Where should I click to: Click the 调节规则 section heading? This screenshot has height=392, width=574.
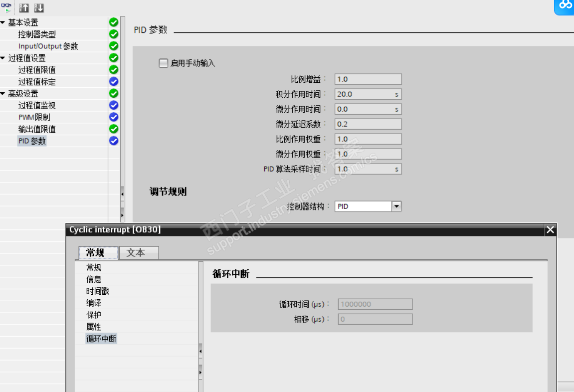[168, 192]
